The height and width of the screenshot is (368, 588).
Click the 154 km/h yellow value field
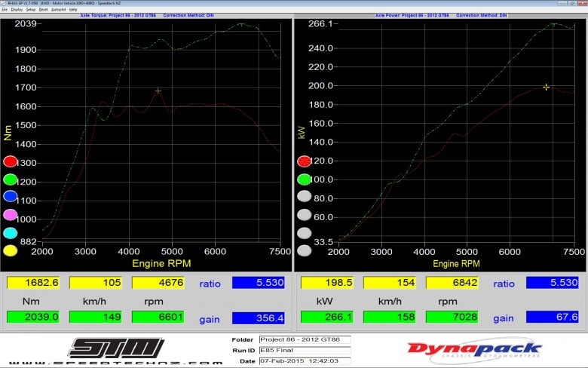390,283
